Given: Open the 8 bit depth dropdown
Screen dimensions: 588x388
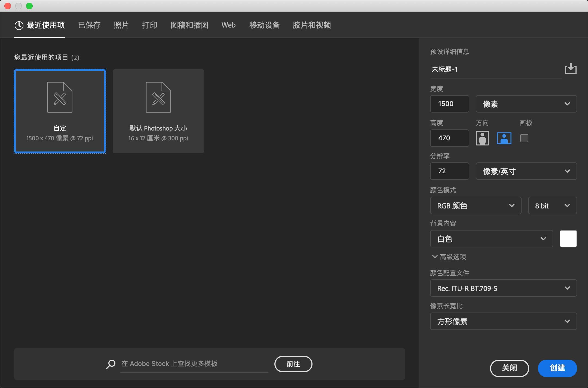Looking at the screenshot, I should (x=552, y=205).
